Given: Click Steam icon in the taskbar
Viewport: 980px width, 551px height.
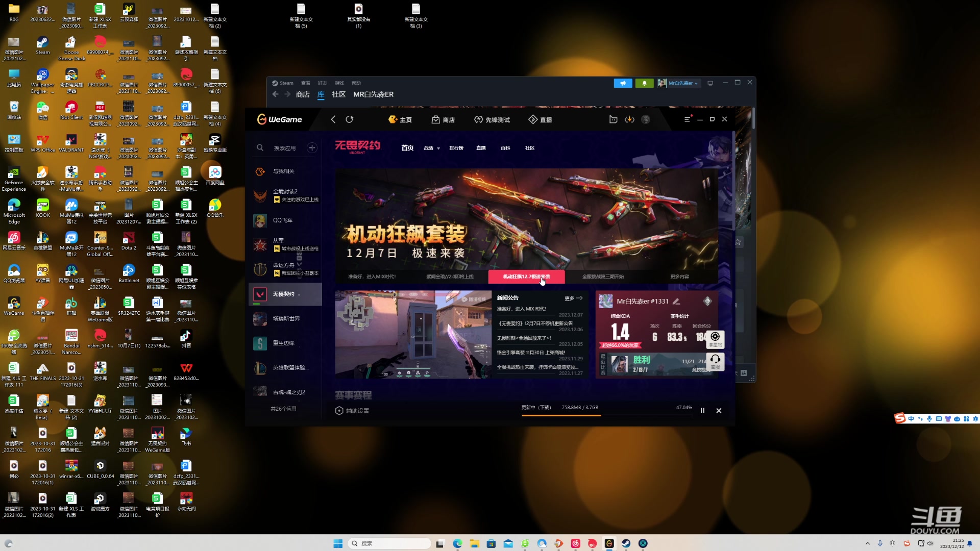Looking at the screenshot, I should (x=626, y=543).
